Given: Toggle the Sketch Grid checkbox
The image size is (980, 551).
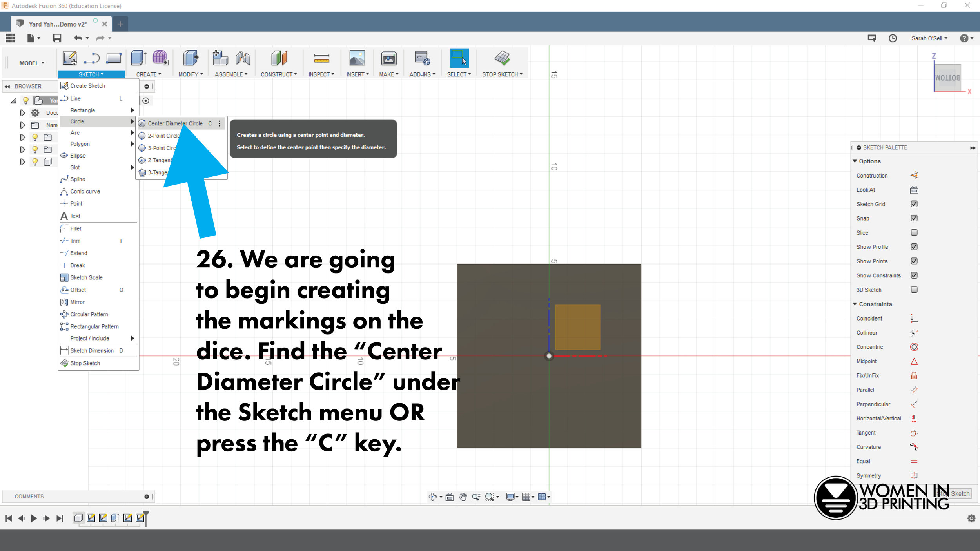Looking at the screenshot, I should click(913, 204).
